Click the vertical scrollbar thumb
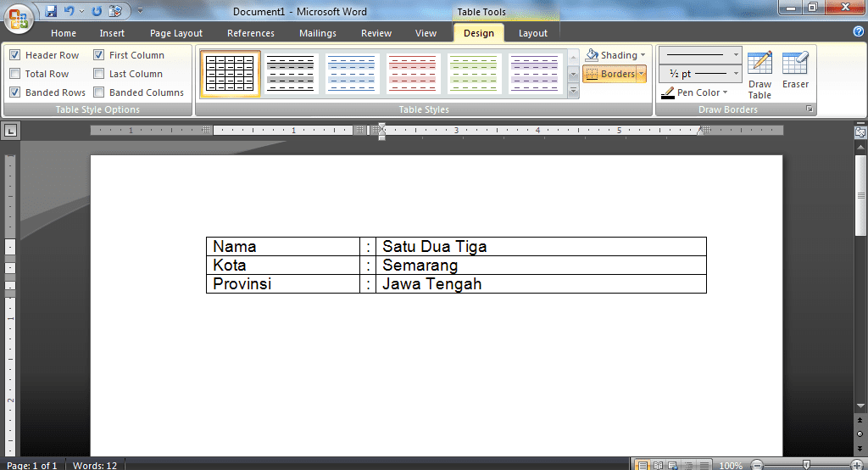 click(860, 195)
